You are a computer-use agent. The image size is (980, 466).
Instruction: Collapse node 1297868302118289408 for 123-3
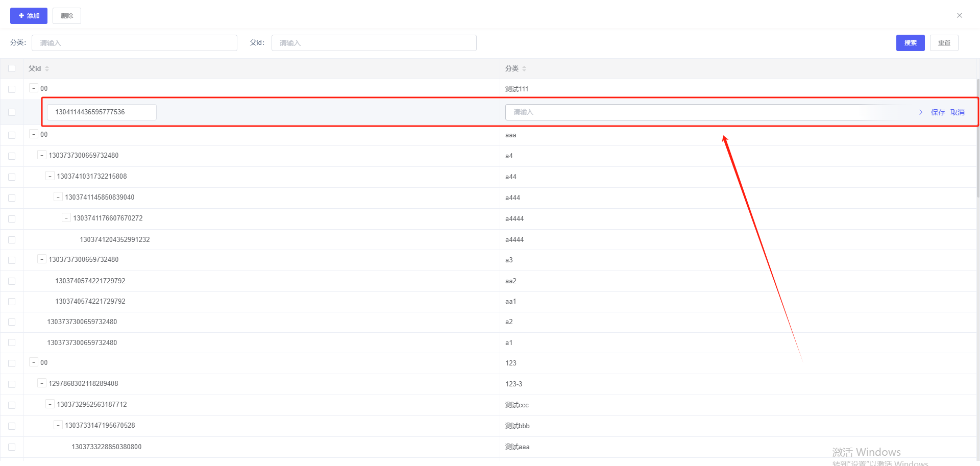[42, 383]
